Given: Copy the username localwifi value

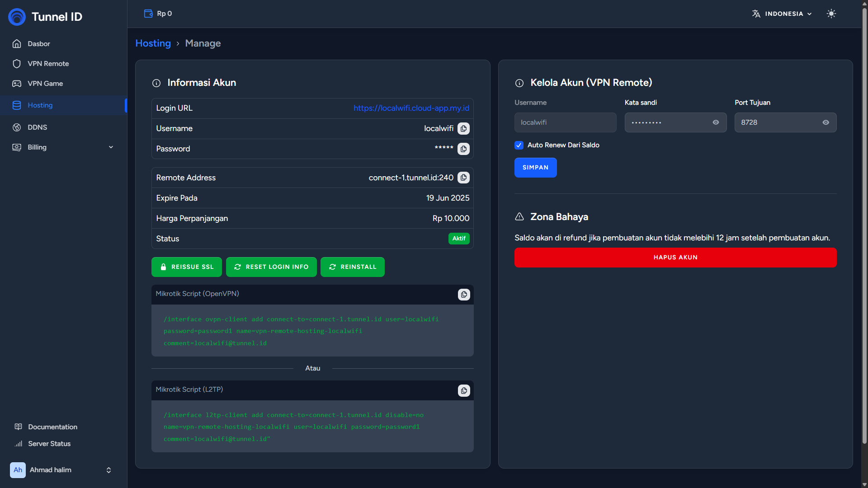Looking at the screenshot, I should (463, 129).
